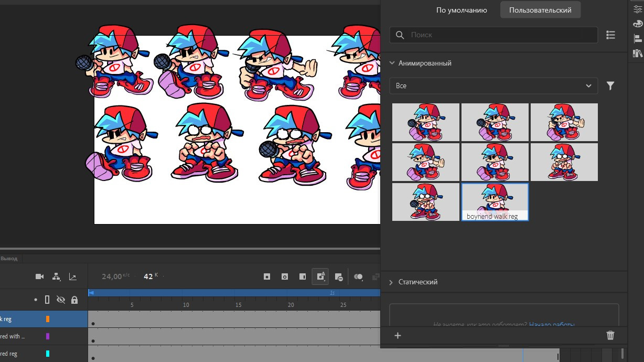Hide all layers with the eye icon
This screenshot has height=362, width=644.
pos(61,299)
